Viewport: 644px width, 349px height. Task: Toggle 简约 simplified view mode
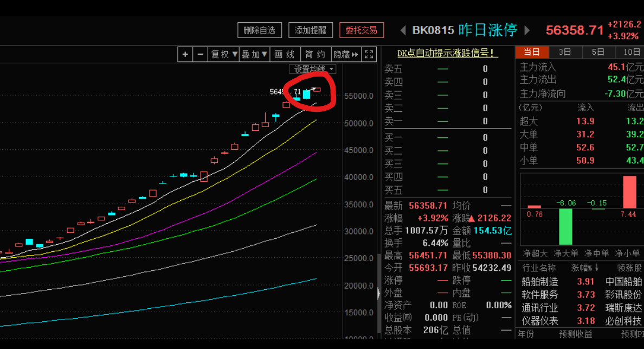click(x=315, y=54)
